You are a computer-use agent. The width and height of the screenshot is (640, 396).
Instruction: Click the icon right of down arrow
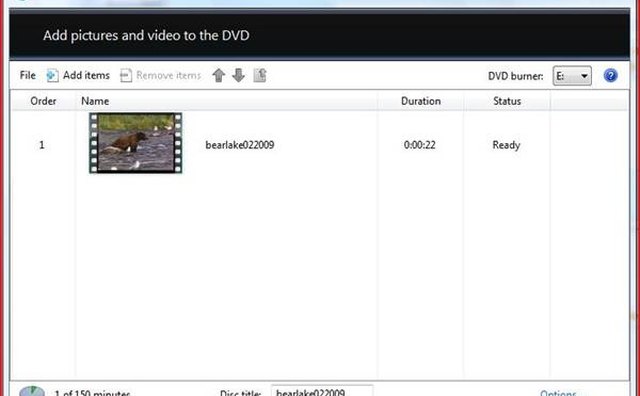pyautogui.click(x=260, y=76)
